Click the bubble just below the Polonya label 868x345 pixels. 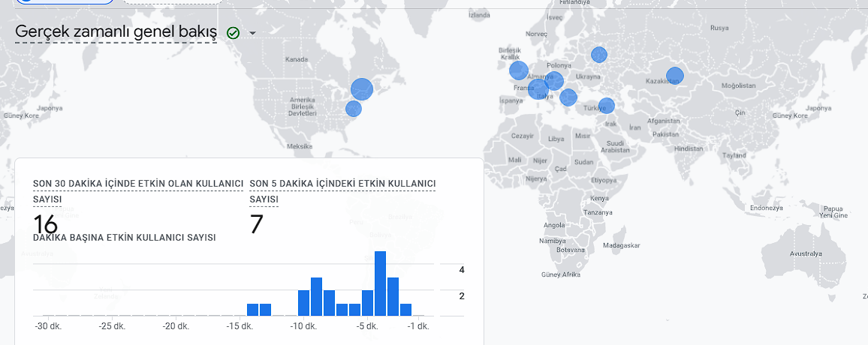click(x=554, y=81)
